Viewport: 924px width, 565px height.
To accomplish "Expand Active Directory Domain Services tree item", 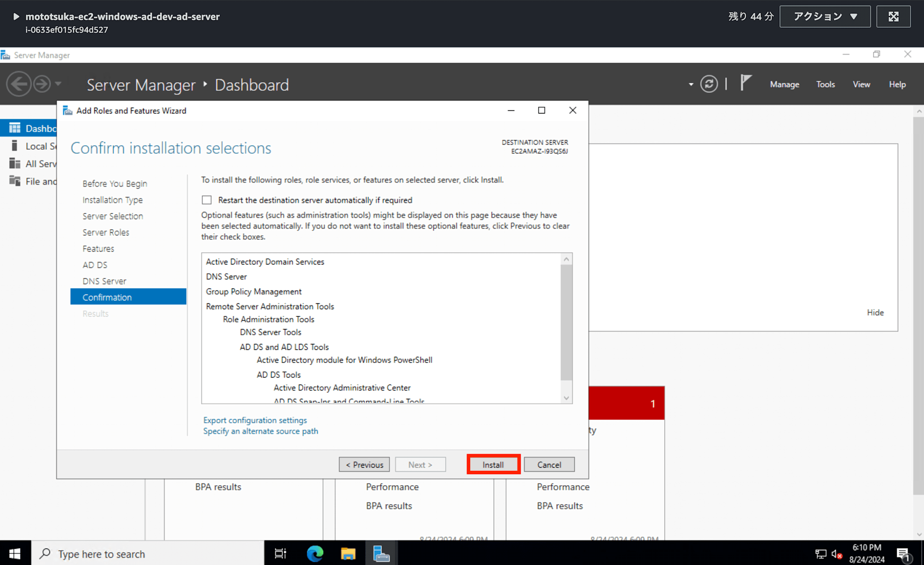I will (265, 262).
